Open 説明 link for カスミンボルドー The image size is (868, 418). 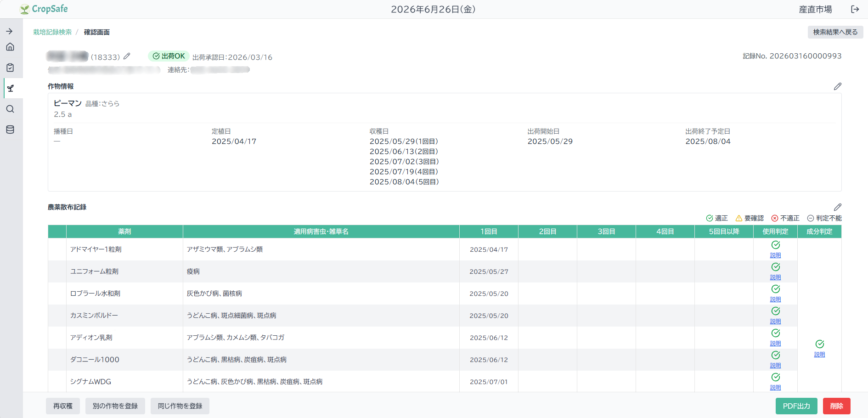point(775,322)
